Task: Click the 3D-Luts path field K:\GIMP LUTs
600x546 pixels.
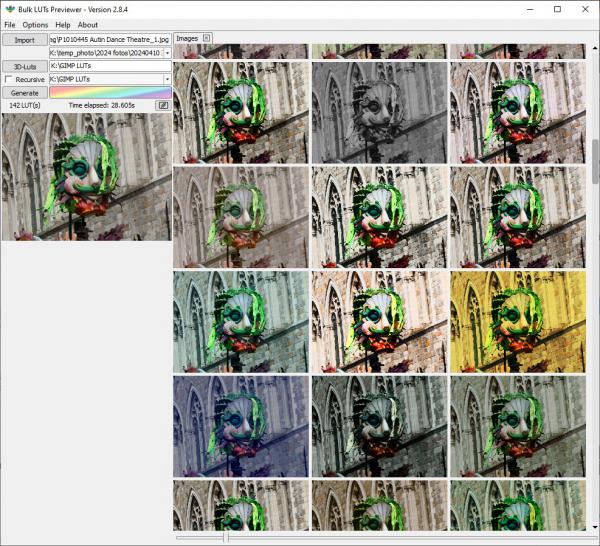Action: [x=110, y=66]
